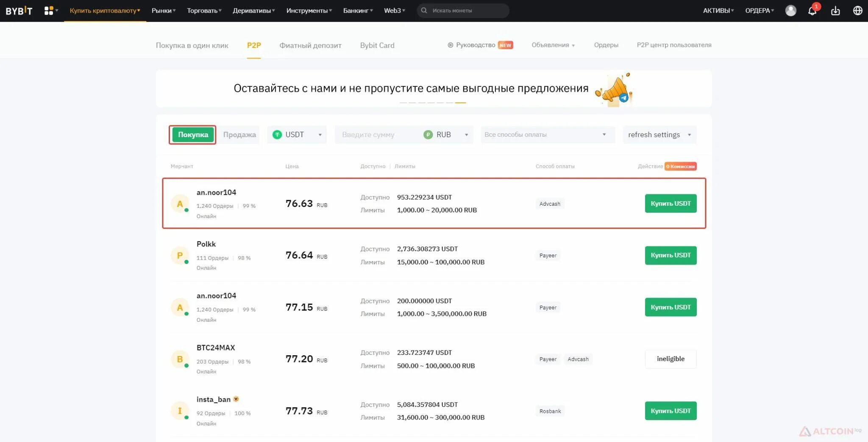Open the Инструменты menu
Image resolution: width=868 pixels, height=442 pixels.
[x=309, y=11]
